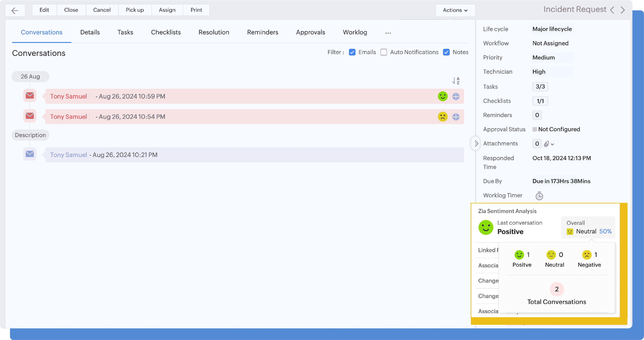The height and width of the screenshot is (340, 644).
Task: Switch to the Resolution tab
Action: coord(214,32)
